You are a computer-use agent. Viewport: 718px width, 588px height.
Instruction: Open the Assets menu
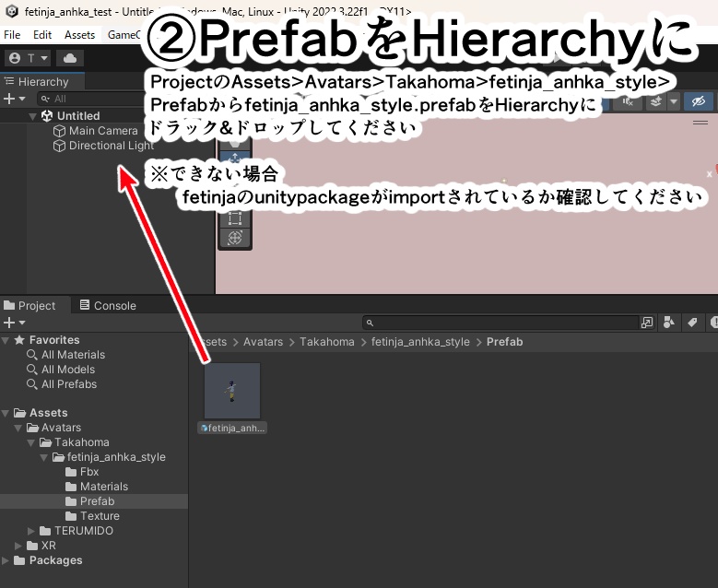[x=79, y=35]
